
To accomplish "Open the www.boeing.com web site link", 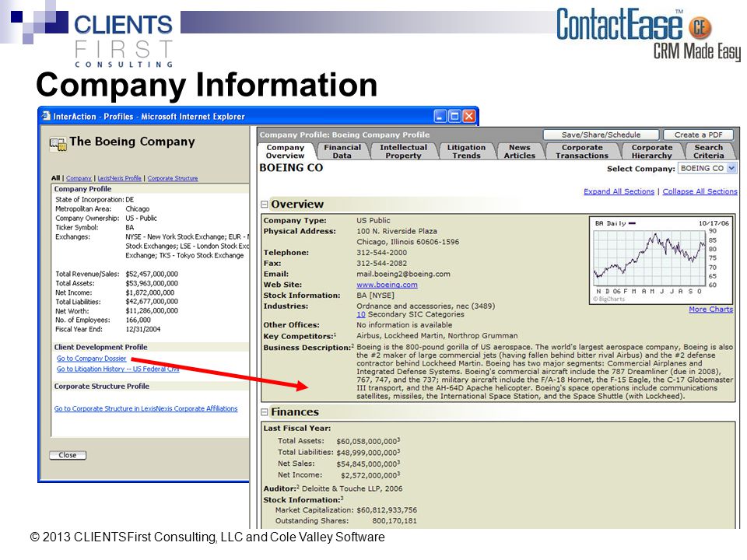I will (x=387, y=285).
